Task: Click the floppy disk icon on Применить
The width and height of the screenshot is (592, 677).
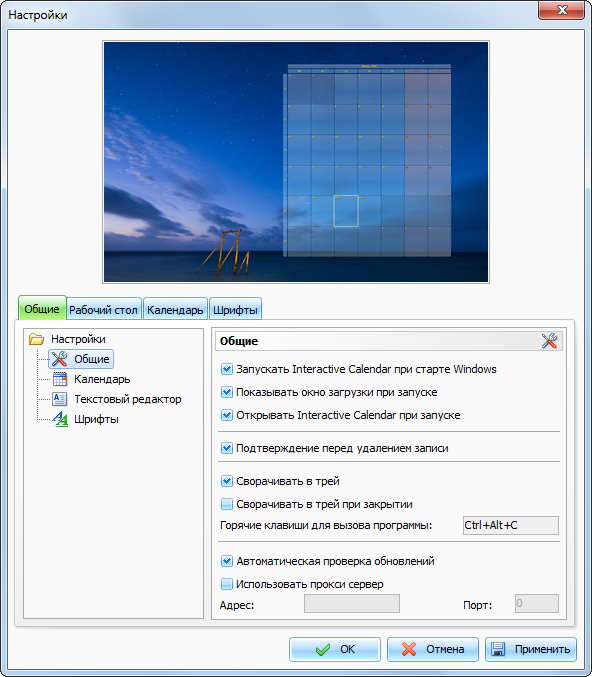Action: pyautogui.click(x=498, y=649)
